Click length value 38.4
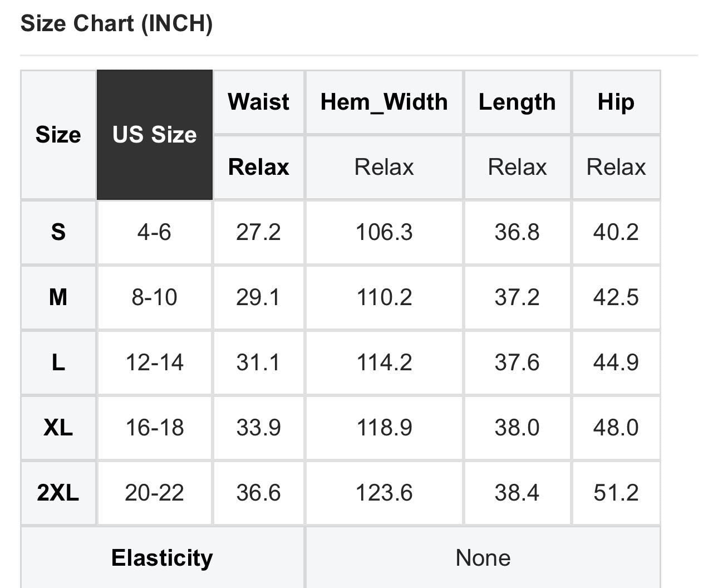The width and height of the screenshot is (718, 588). [x=517, y=493]
